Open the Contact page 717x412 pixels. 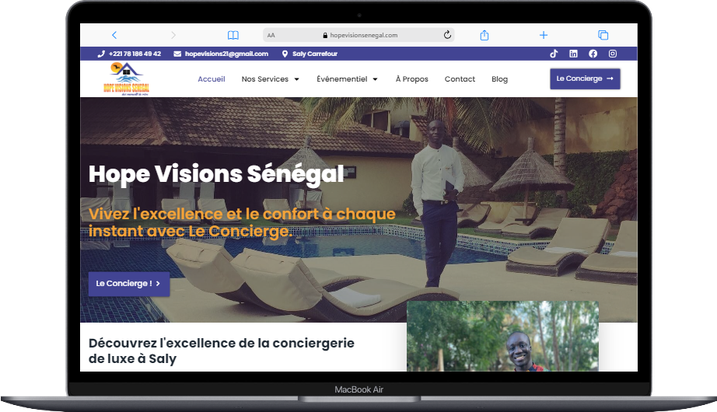coord(460,79)
